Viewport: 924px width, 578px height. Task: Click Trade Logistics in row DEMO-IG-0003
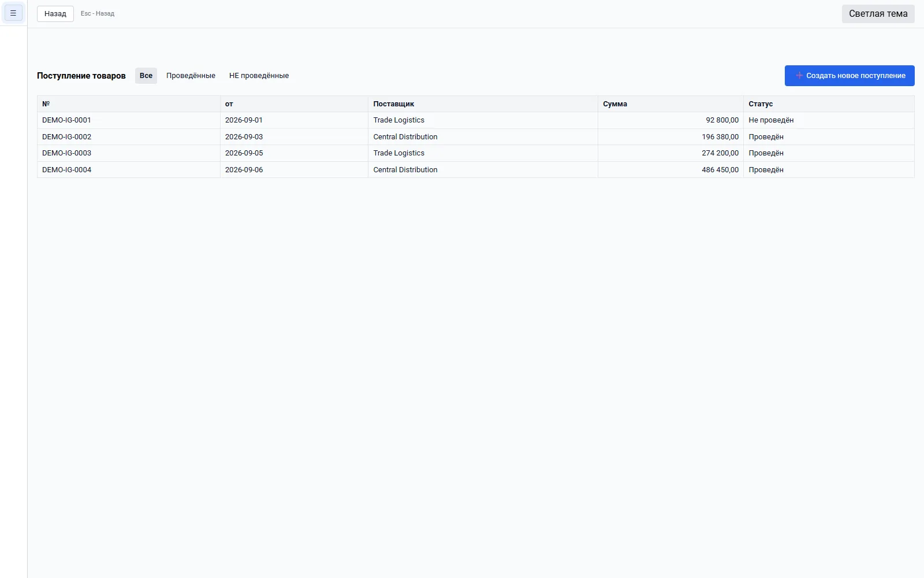pyautogui.click(x=398, y=153)
